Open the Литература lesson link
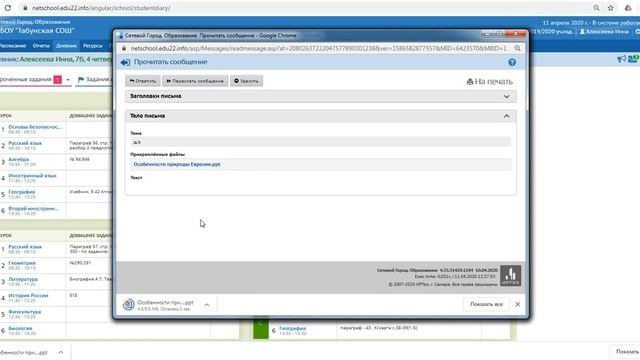 click(x=23, y=280)
